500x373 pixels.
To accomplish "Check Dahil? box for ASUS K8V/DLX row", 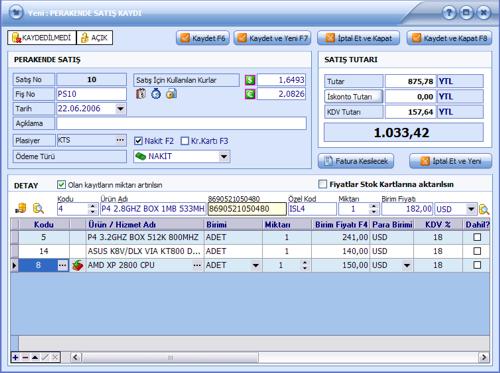I will [x=477, y=251].
